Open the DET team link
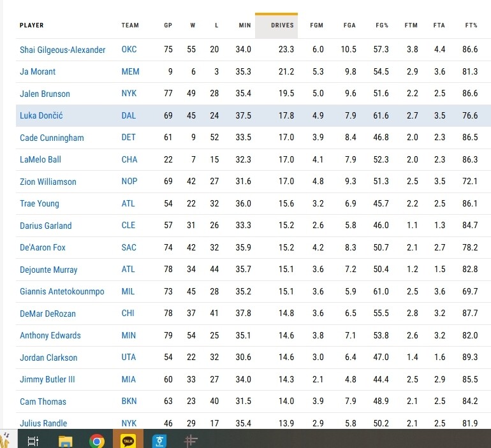 tap(128, 138)
